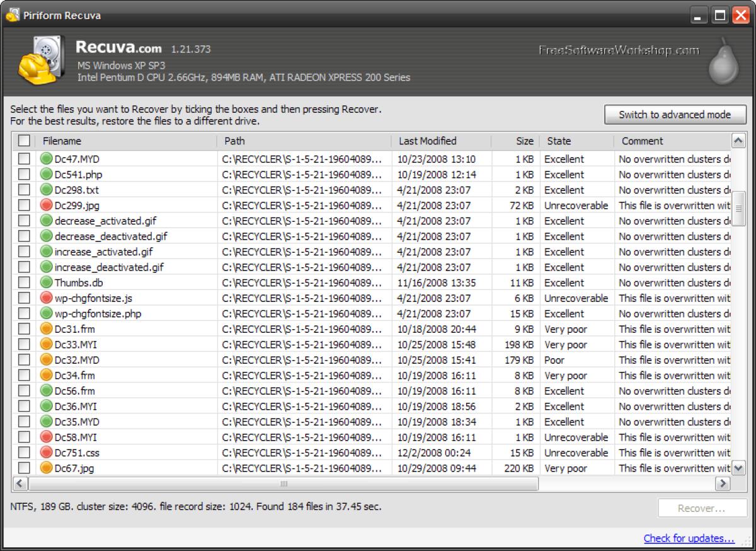The width and height of the screenshot is (756, 551).
Task: Toggle the select-all checkbox in header
Action: click(24, 141)
